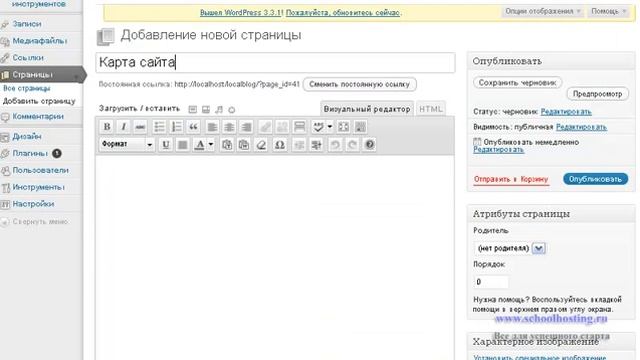Edit the status via Редактировать link
This screenshot has width=640, height=360.
[x=566, y=111]
